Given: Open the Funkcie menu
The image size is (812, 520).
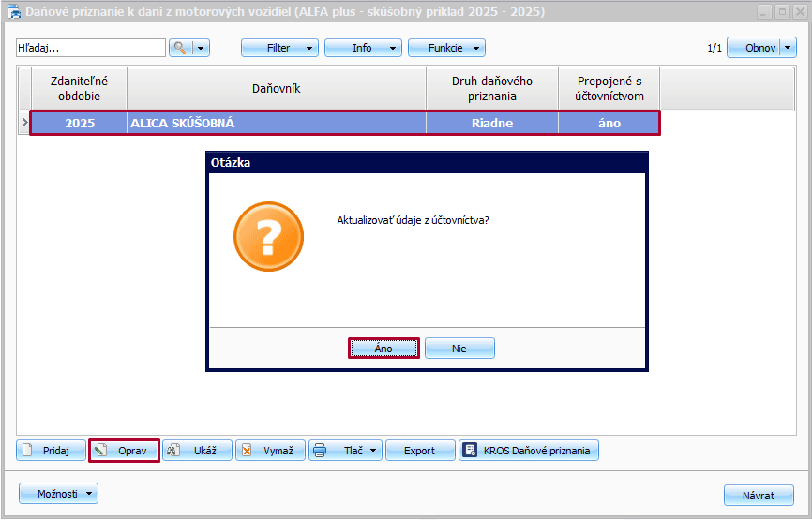Looking at the screenshot, I should (x=446, y=48).
